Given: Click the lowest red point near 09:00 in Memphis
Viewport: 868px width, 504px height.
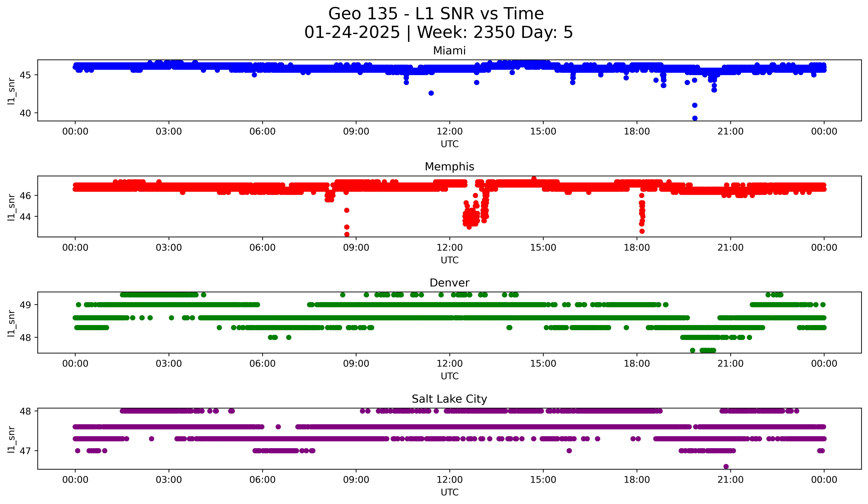Looking at the screenshot, I should (x=347, y=234).
